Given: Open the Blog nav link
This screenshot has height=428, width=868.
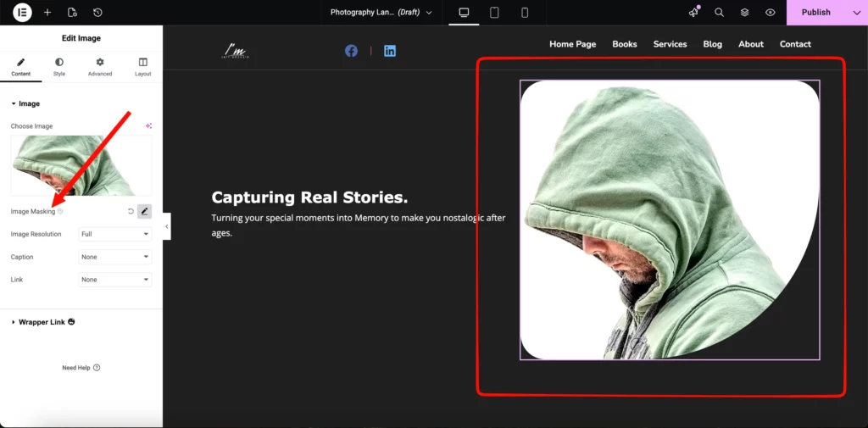Looking at the screenshot, I should pos(712,44).
